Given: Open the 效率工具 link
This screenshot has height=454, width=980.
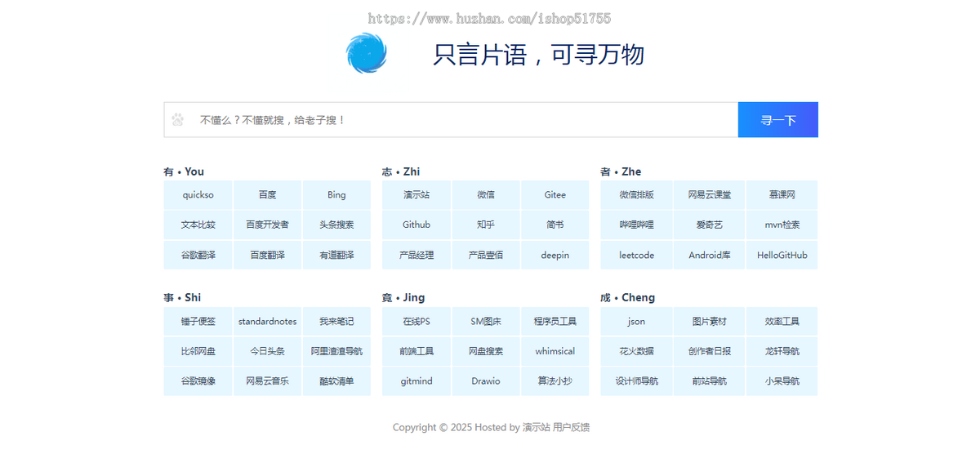Looking at the screenshot, I should pos(782,322).
